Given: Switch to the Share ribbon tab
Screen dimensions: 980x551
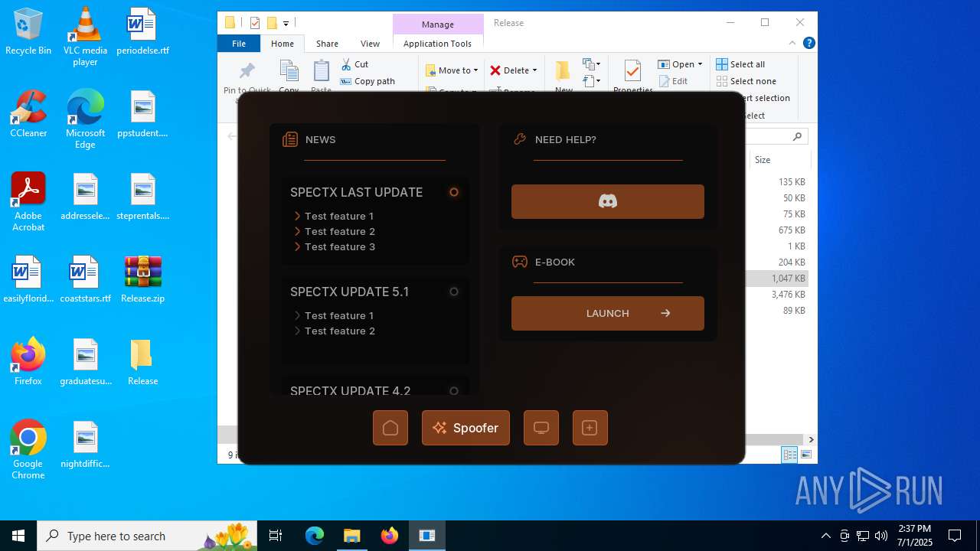Looking at the screenshot, I should click(327, 44).
